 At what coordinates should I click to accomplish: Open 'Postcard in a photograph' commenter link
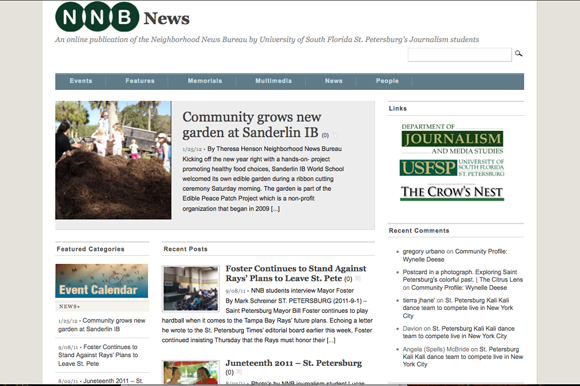[462, 276]
